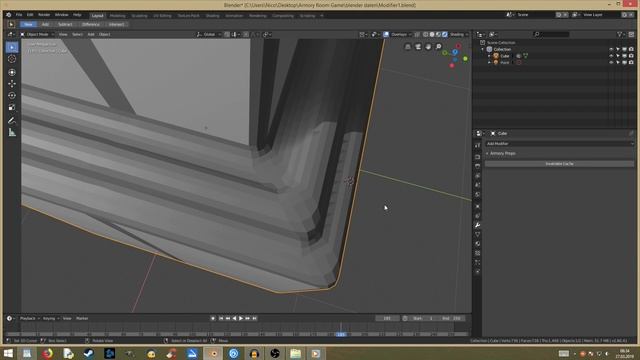Image resolution: width=640 pixels, height=360 pixels.
Task: Click the Windows Start button
Action: 8,353
